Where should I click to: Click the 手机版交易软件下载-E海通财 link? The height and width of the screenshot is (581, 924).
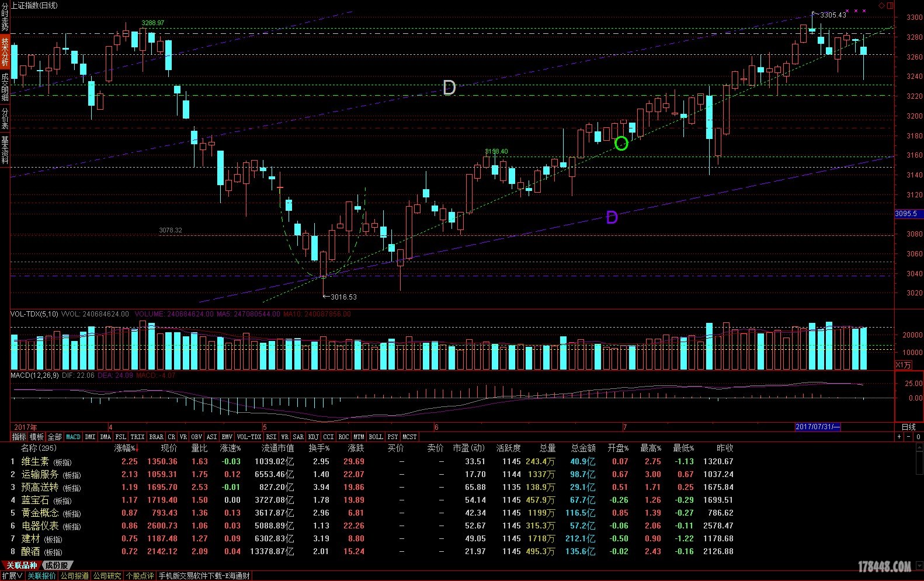(x=204, y=576)
